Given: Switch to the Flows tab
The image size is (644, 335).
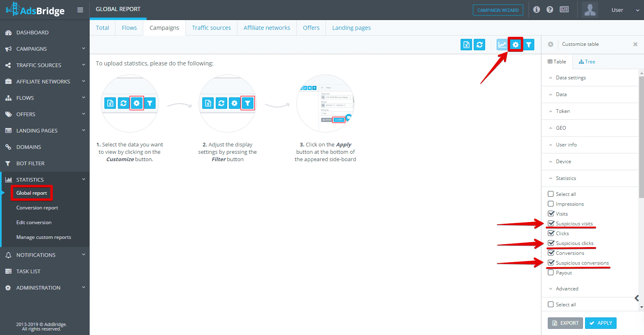Looking at the screenshot, I should pos(129,28).
